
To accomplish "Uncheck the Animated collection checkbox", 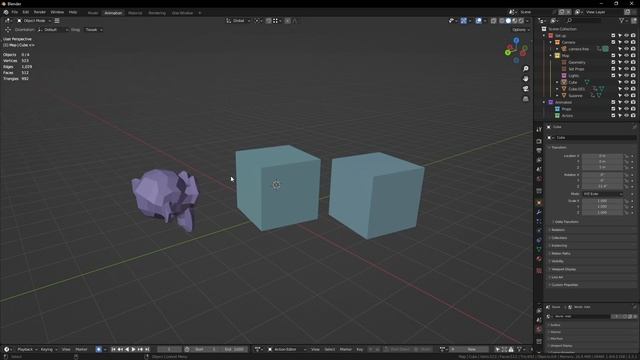I will click(x=613, y=102).
